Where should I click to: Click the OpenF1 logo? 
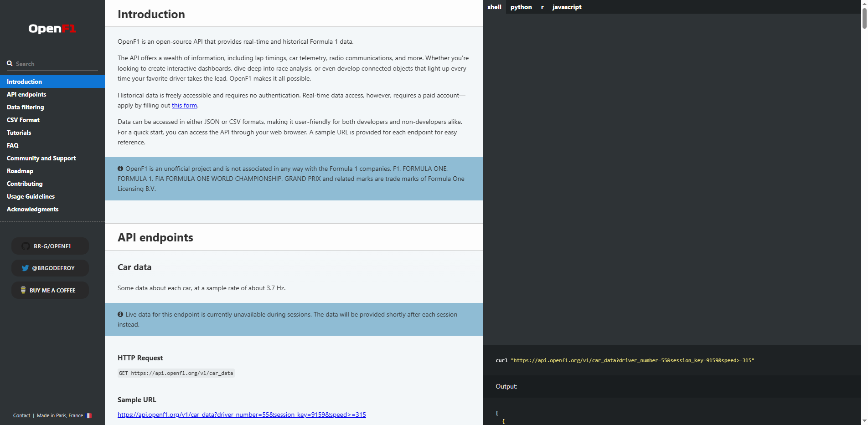pos(52,28)
